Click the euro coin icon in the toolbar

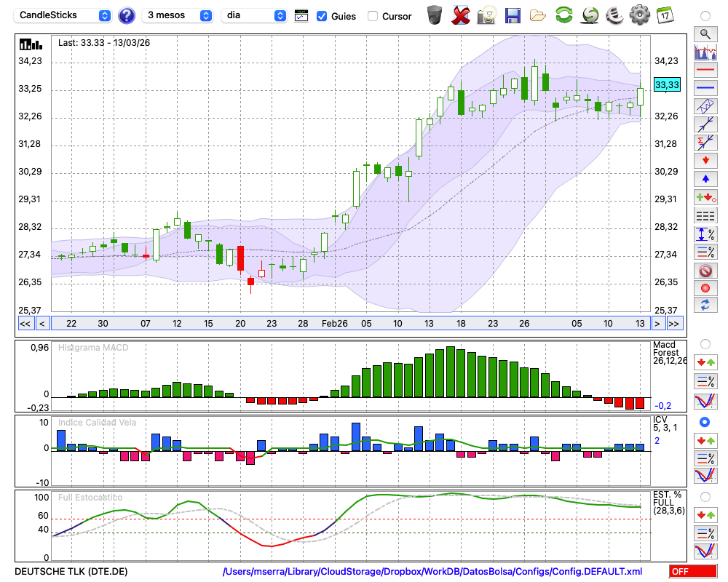[614, 15]
